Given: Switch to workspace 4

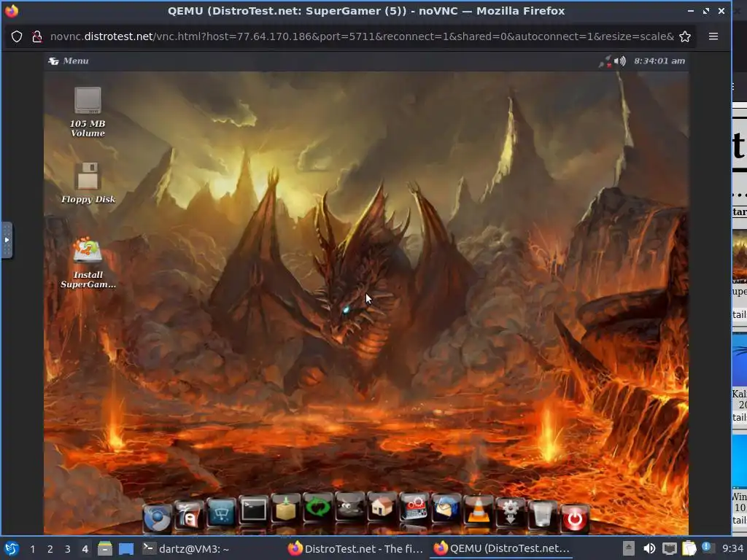Looking at the screenshot, I should coord(85,549).
